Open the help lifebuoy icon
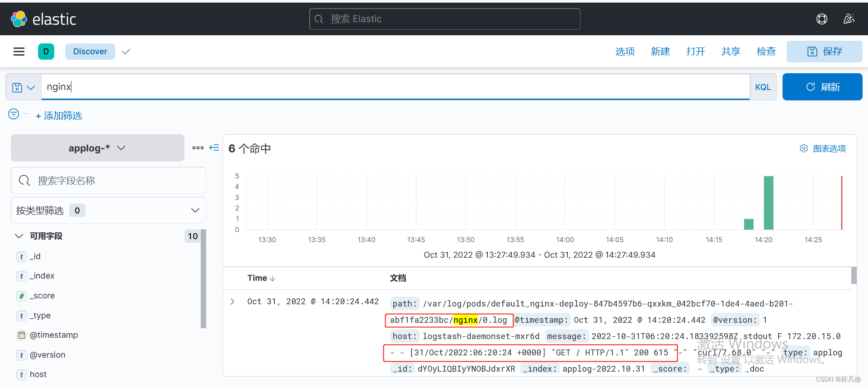 [822, 19]
